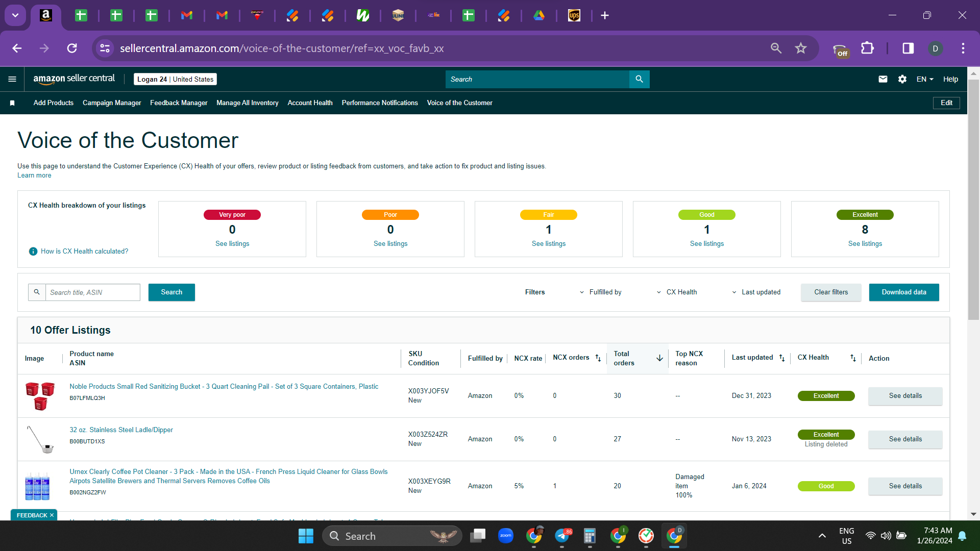
Task: See details for the Stainless Steel Ladle
Action: 905,439
